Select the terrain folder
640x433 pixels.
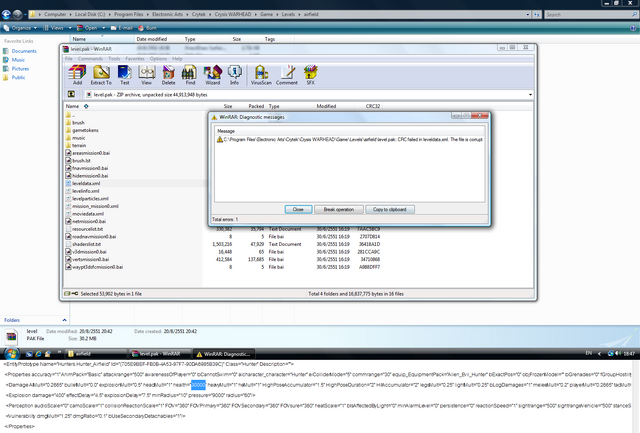(79, 145)
